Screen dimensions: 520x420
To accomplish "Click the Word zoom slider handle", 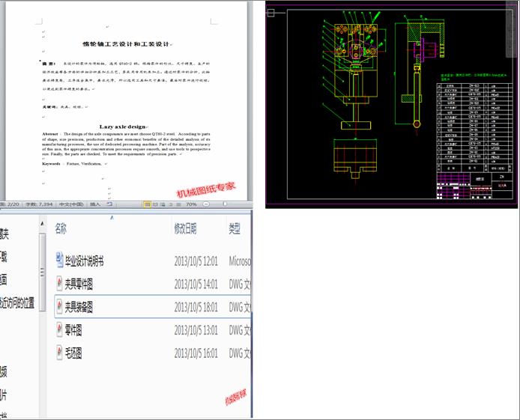I will [x=225, y=204].
